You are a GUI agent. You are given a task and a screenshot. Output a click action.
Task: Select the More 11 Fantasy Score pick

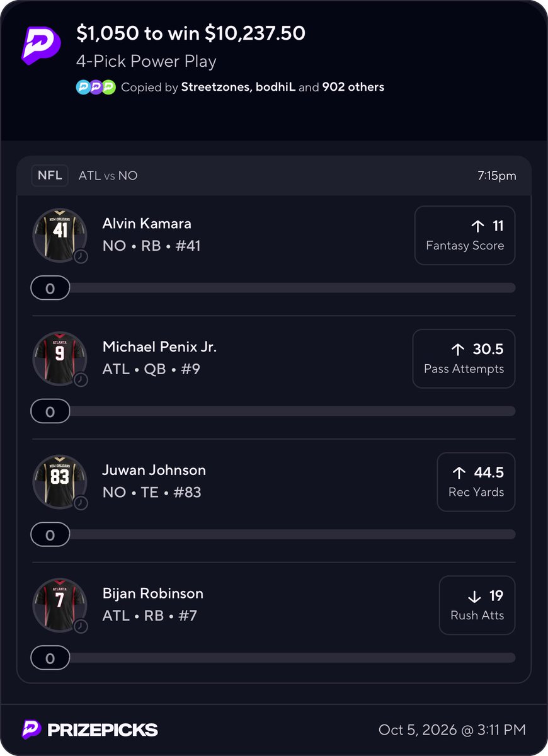[465, 235]
